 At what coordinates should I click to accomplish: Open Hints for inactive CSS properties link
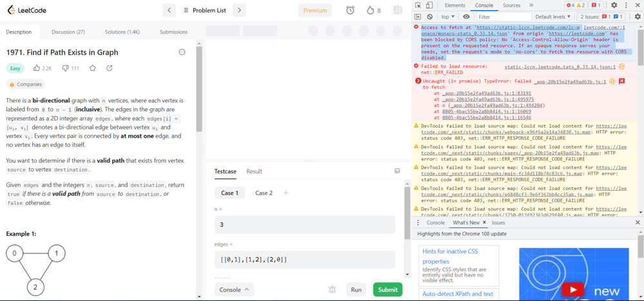[450, 256]
